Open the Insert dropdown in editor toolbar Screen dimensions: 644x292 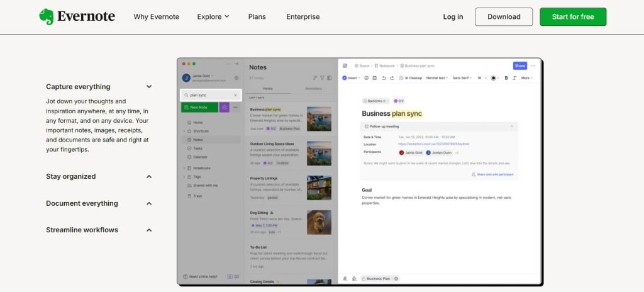click(351, 78)
